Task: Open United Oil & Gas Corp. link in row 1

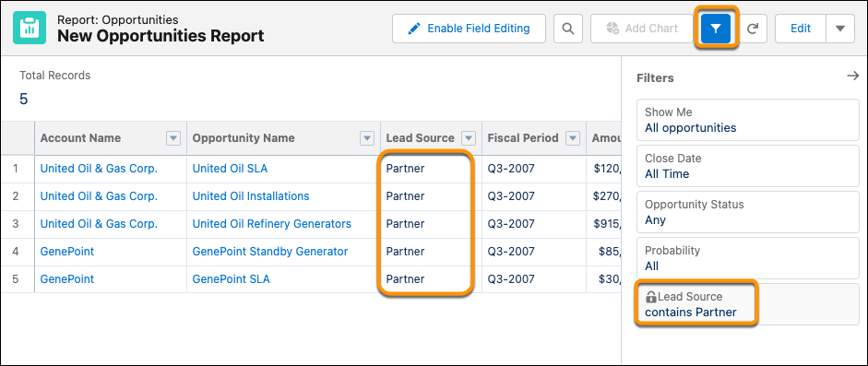Action: pyautogui.click(x=99, y=169)
